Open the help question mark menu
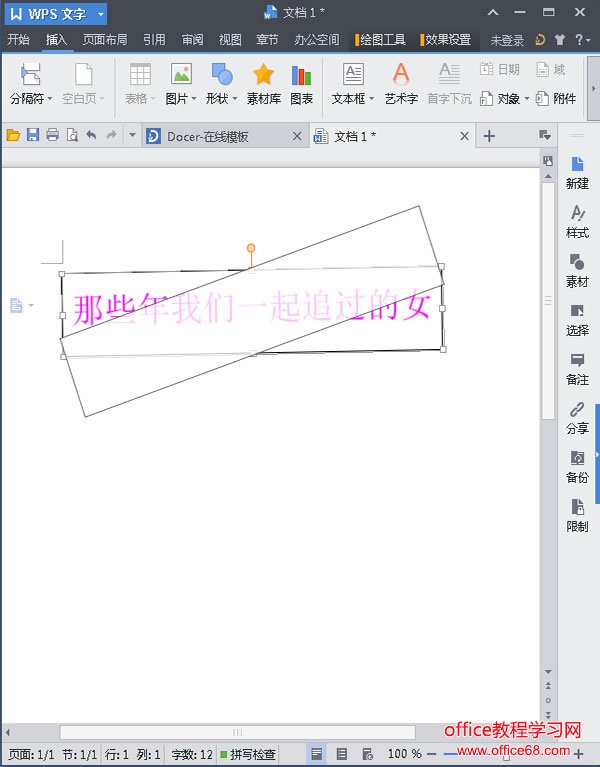The height and width of the screenshot is (767, 600). click(582, 40)
